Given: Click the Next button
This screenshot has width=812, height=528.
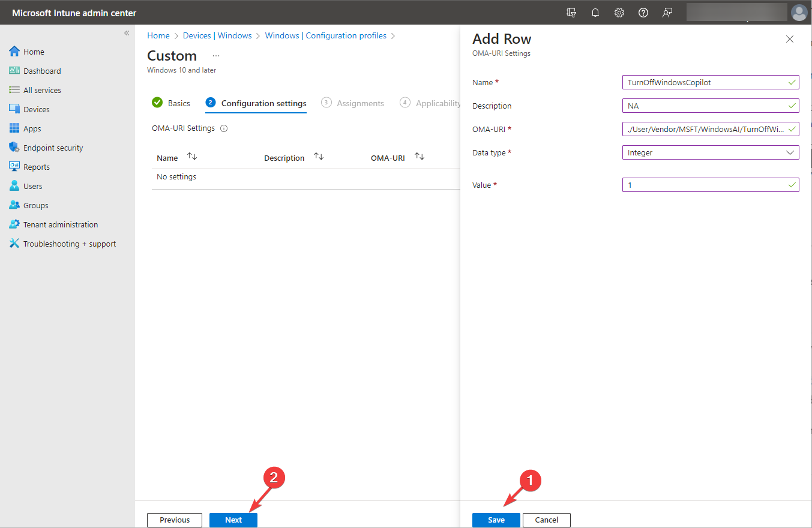Looking at the screenshot, I should 233,520.
